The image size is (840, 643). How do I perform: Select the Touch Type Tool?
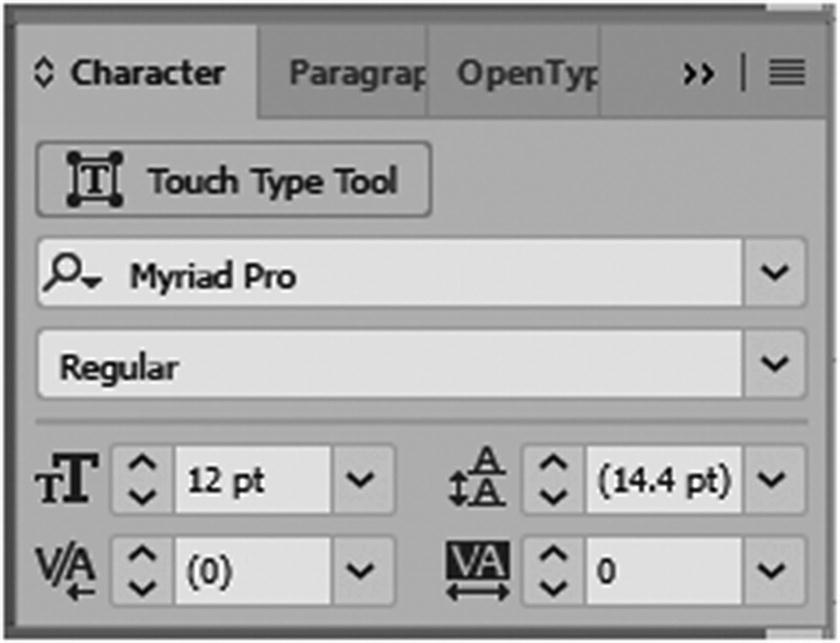pyautogui.click(x=230, y=179)
